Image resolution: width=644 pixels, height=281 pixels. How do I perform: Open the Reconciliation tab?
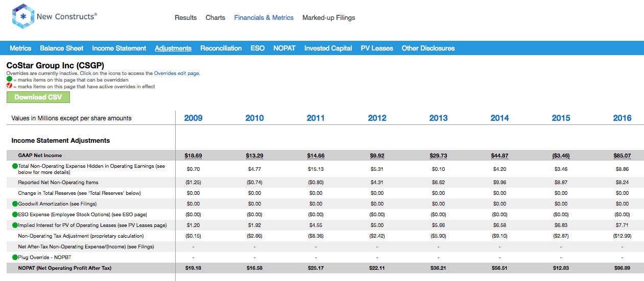tap(221, 48)
